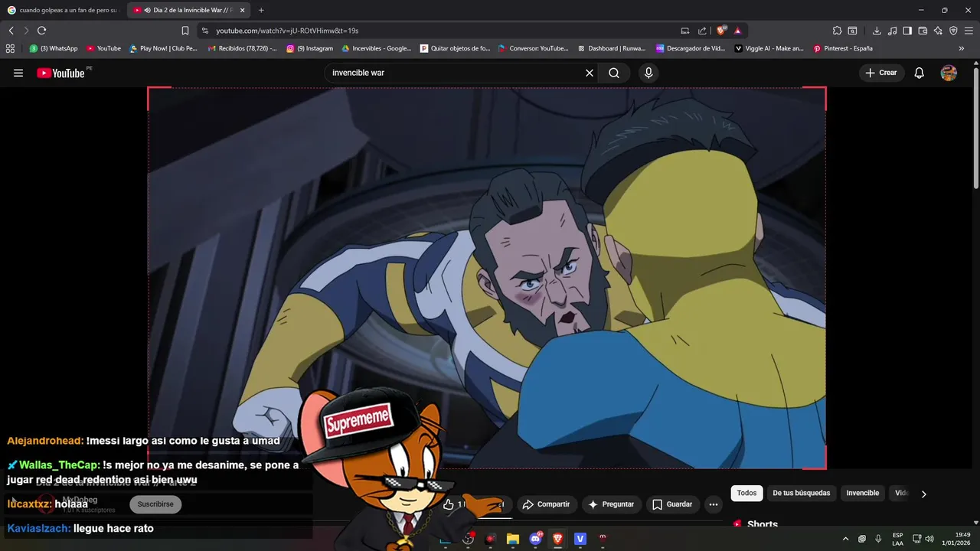Open the Instagram bookmark
The image size is (980, 551).
click(310, 48)
